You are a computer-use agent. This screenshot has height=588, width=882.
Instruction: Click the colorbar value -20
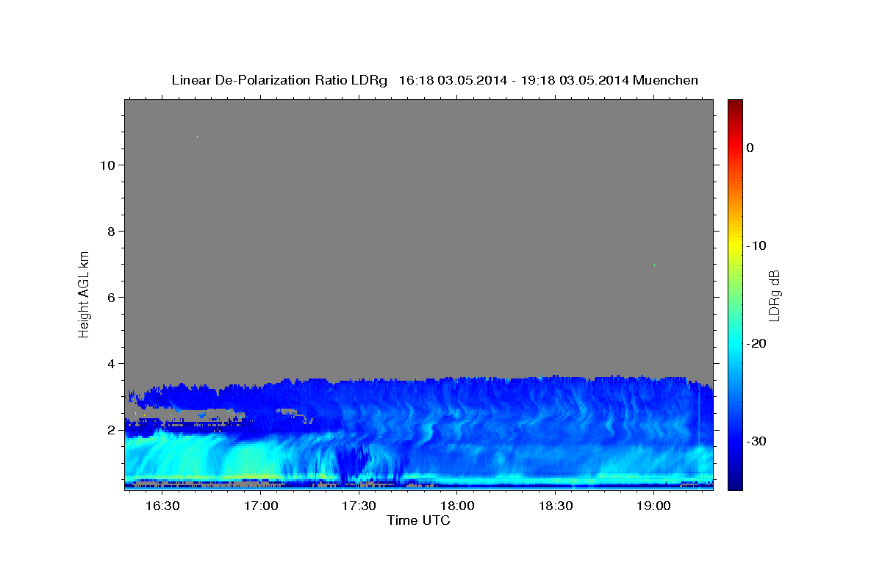coord(756,343)
